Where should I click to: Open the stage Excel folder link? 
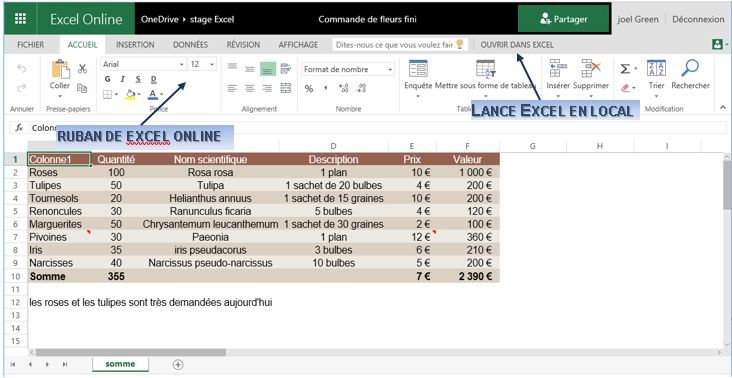click(x=212, y=20)
